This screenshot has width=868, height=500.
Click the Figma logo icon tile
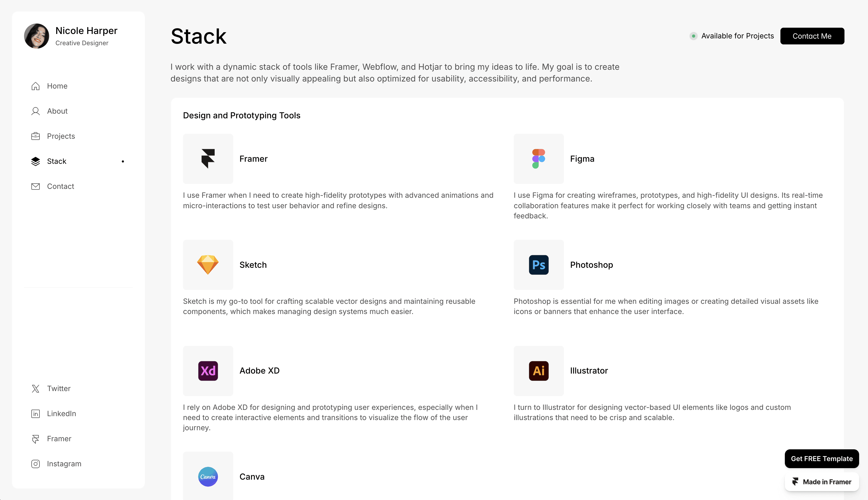tap(539, 159)
